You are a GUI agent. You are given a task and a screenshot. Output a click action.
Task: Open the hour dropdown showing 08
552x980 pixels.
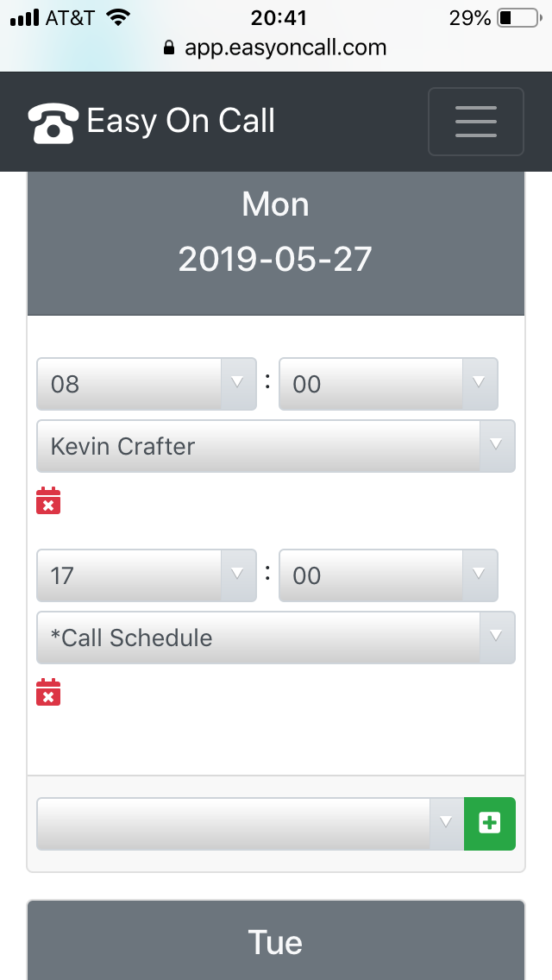pos(146,384)
